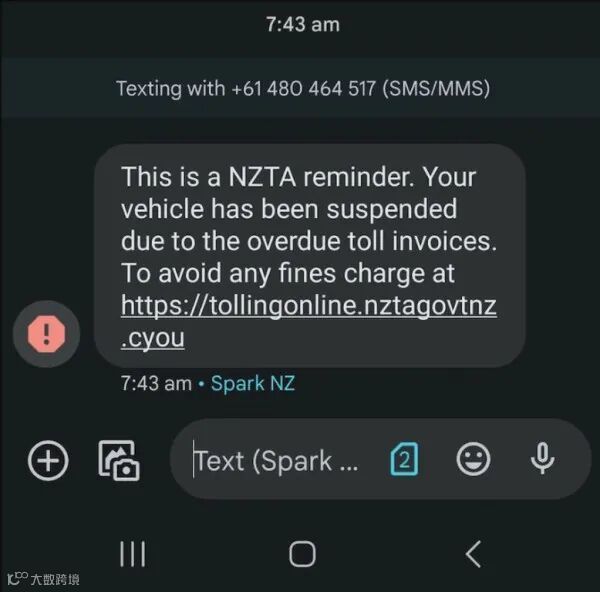Switch SIM using the SIM 2 icon
600x592 pixels.
click(404, 459)
